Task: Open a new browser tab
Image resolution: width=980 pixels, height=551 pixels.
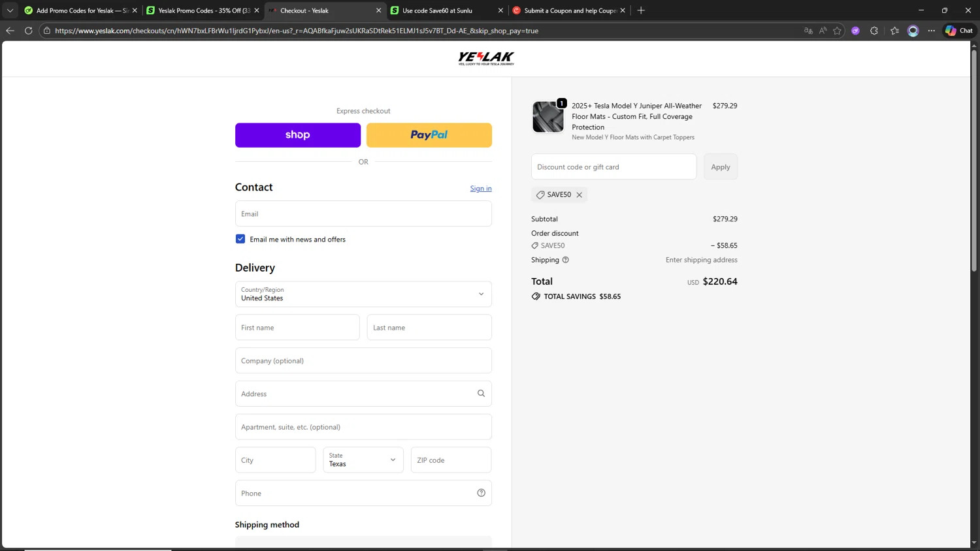Action: point(641,10)
